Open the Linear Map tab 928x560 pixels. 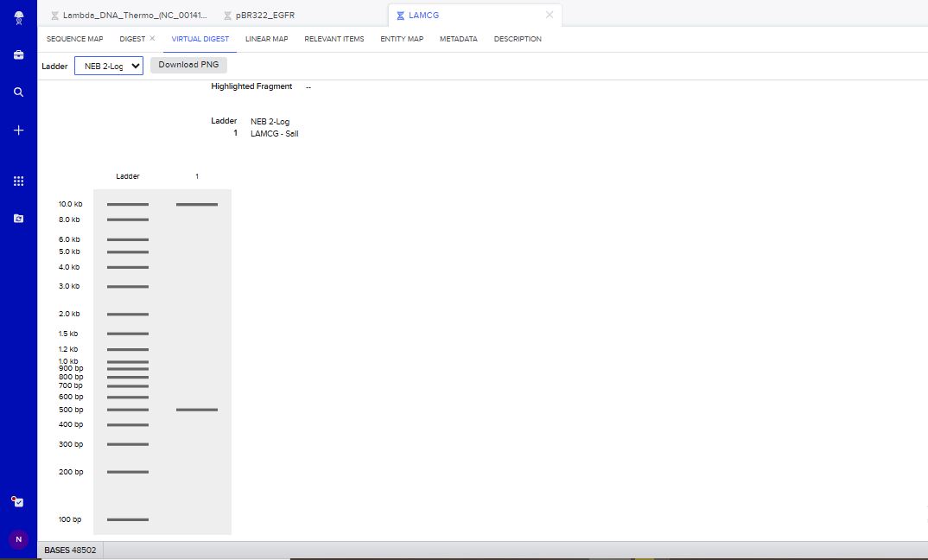pos(266,39)
